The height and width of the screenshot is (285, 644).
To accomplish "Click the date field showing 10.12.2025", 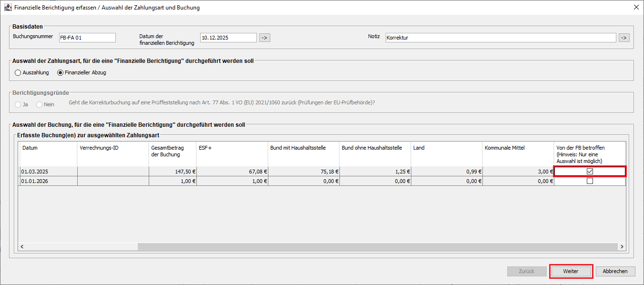I will coord(228,38).
